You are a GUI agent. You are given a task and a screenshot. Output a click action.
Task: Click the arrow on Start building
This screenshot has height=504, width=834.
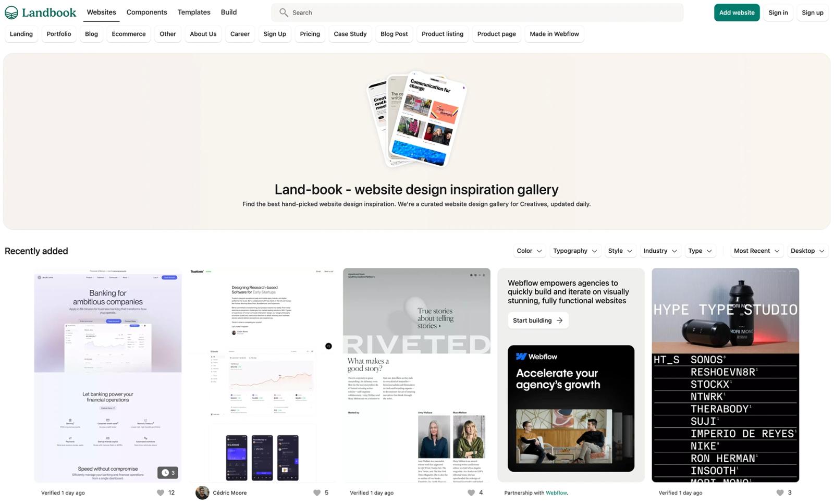pyautogui.click(x=559, y=321)
